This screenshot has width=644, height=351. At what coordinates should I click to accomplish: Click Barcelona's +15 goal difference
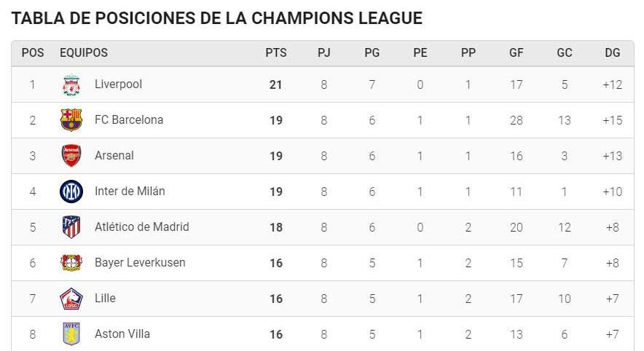tap(613, 120)
